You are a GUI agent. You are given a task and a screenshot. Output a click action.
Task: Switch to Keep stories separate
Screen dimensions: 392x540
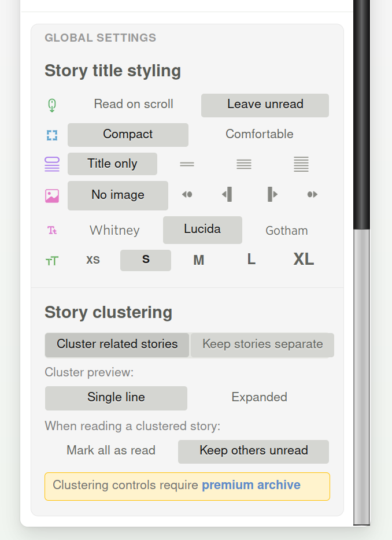click(x=262, y=345)
